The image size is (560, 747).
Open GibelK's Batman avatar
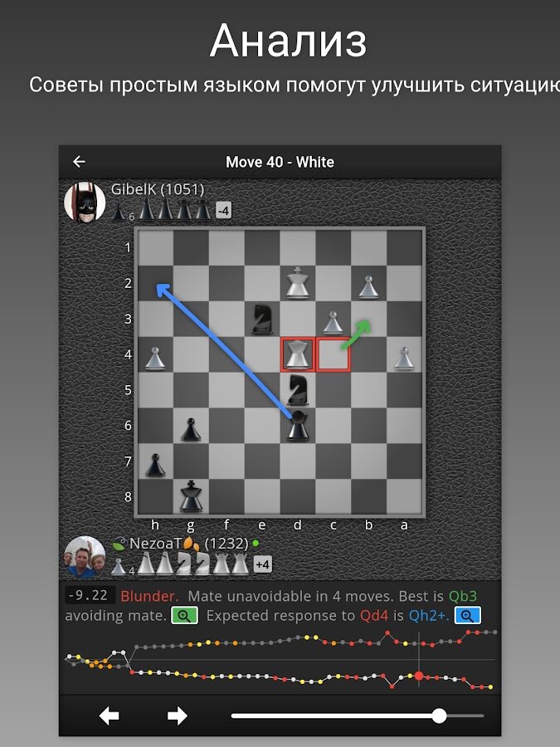tap(85, 202)
